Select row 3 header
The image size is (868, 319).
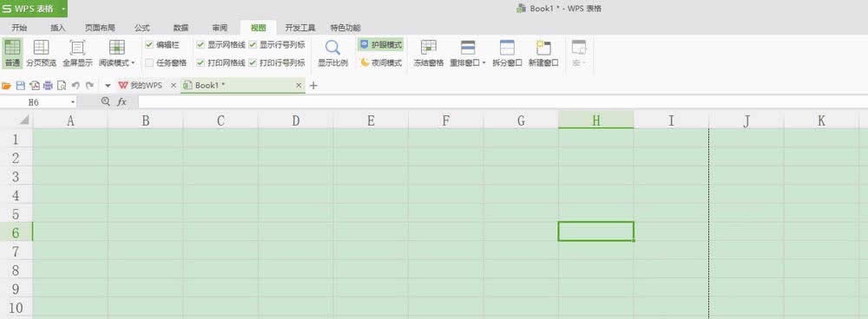(16, 176)
